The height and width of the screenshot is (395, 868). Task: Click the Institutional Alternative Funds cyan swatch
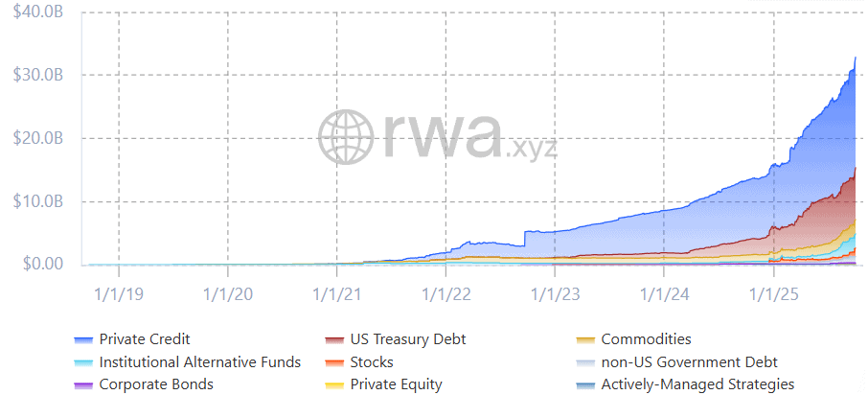tap(82, 362)
